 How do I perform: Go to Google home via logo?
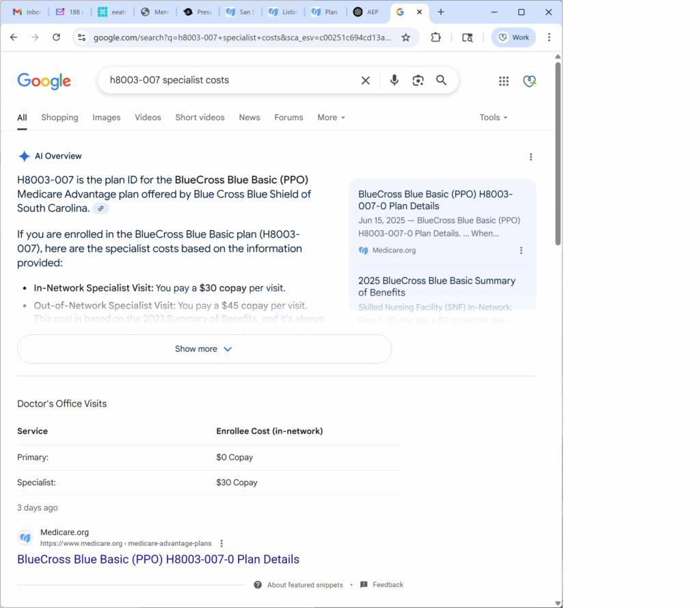pyautogui.click(x=44, y=81)
